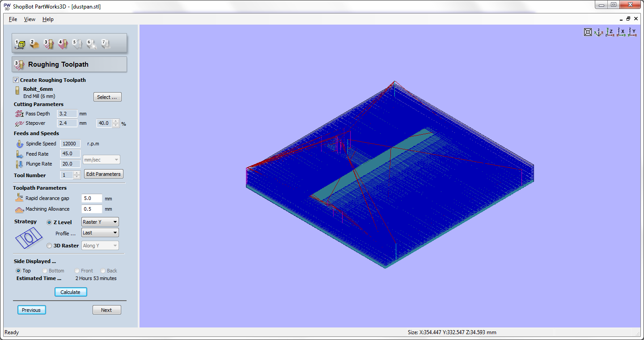Click the model size readout in status bar
The image size is (644, 340).
[452, 332]
